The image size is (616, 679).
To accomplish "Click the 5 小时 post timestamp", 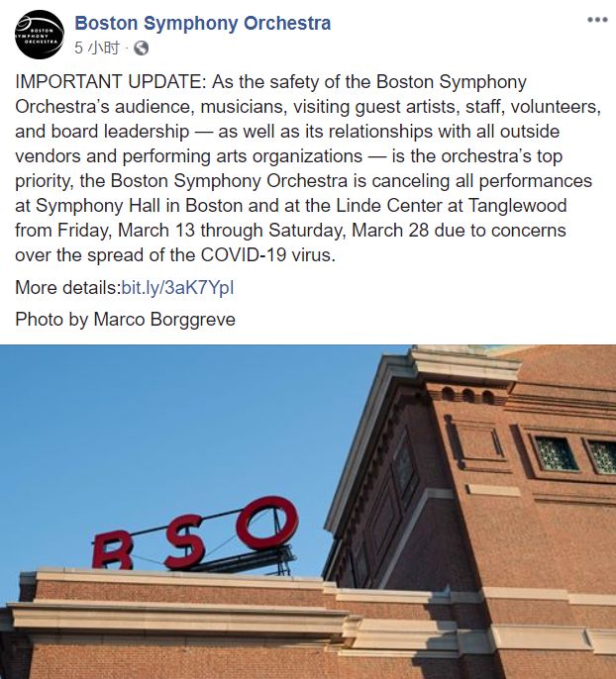I will 97,48.
